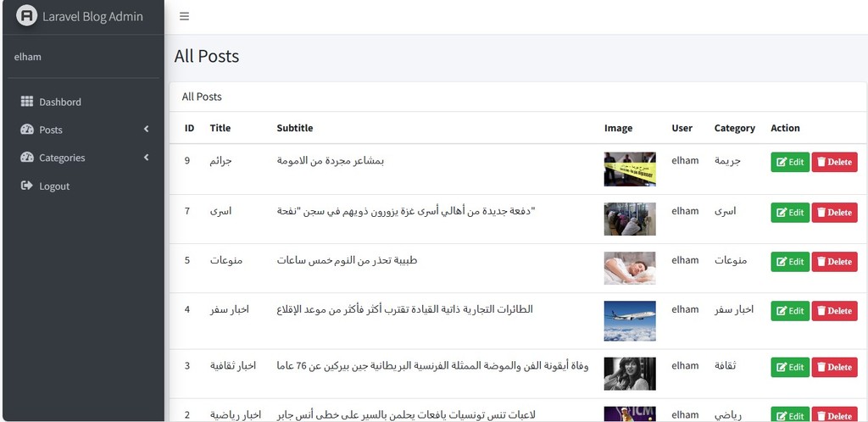
Task: Edit post with ID 7
Action: point(790,213)
